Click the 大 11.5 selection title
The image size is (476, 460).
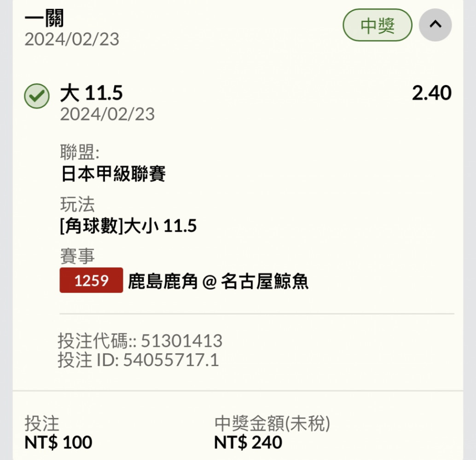pos(91,93)
